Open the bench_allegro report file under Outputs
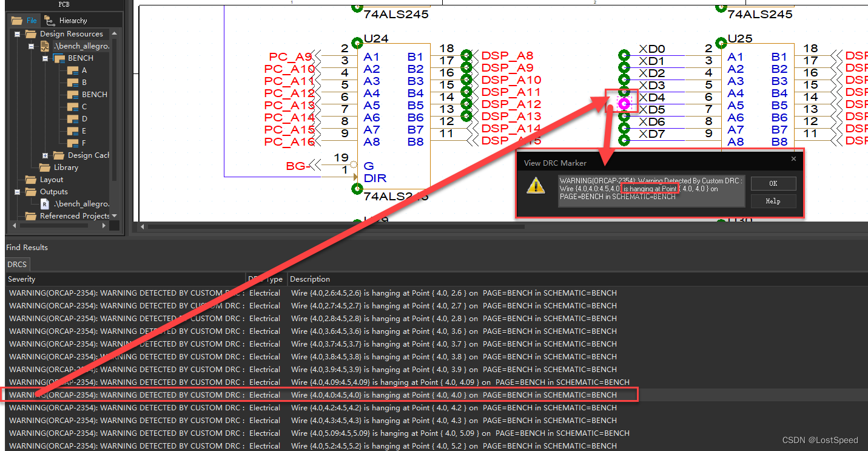The width and height of the screenshot is (868, 451). (x=81, y=204)
